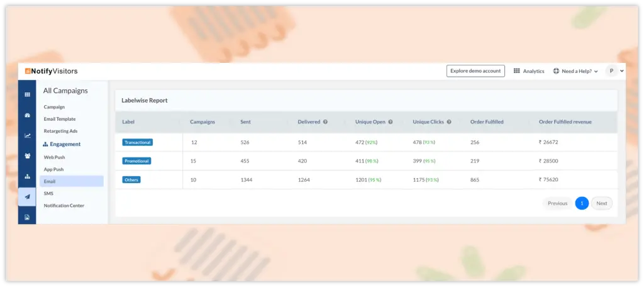644x287 pixels.
Task: Go to Next page of report
Action: click(x=602, y=203)
